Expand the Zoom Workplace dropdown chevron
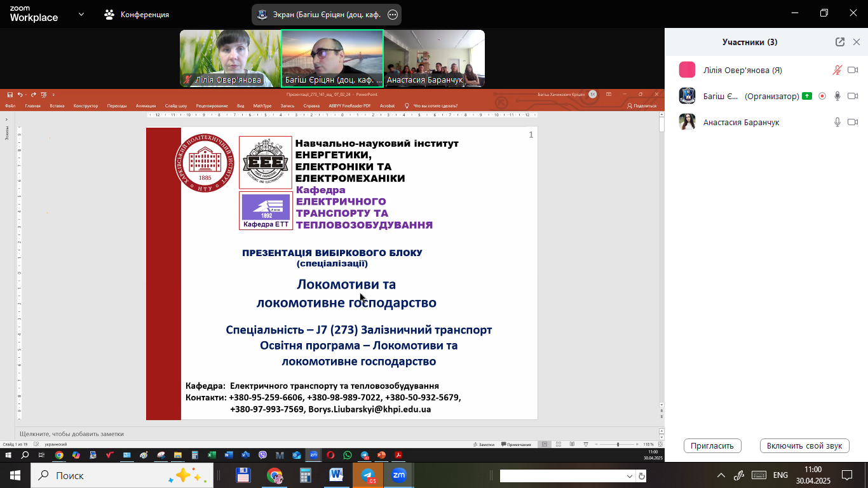868x488 pixels. [x=81, y=14]
